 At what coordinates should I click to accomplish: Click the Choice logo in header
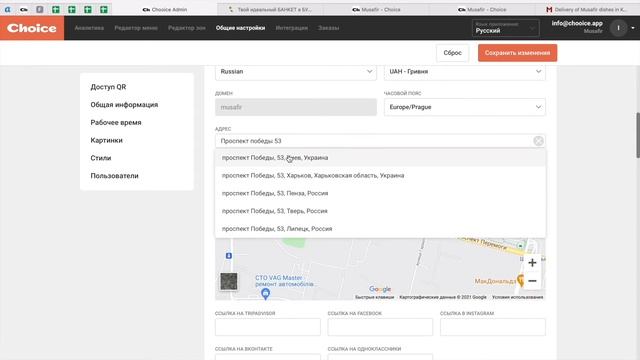pyautogui.click(x=32, y=28)
